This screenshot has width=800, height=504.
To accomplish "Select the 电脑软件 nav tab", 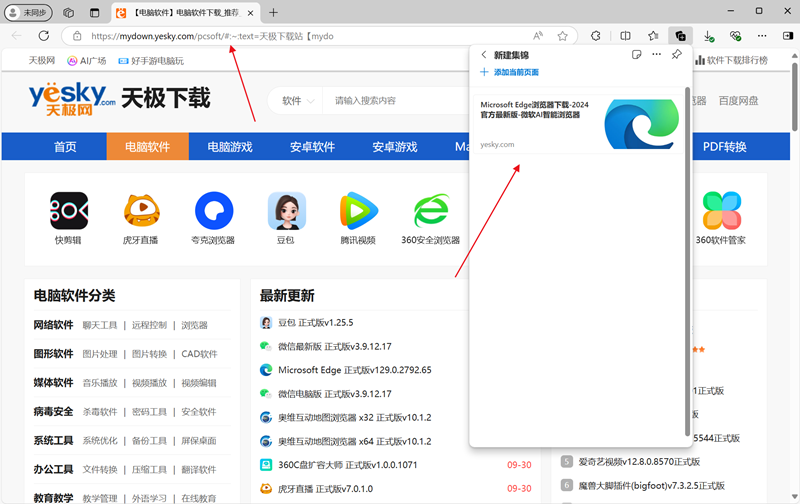I will [x=147, y=147].
